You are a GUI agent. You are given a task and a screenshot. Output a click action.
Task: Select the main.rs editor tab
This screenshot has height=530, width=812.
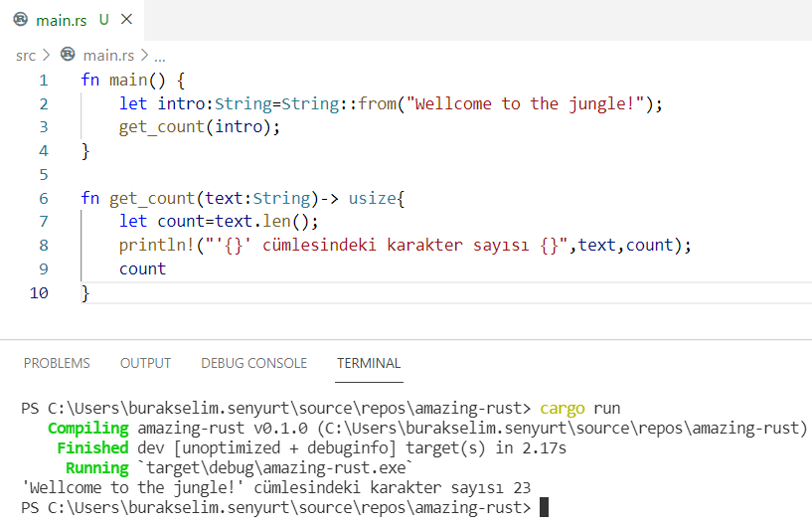coord(62,19)
